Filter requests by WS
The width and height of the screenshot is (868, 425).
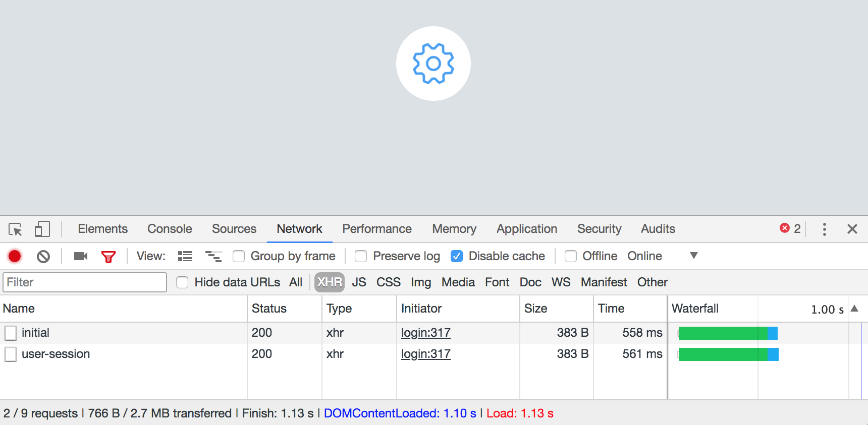(x=561, y=282)
